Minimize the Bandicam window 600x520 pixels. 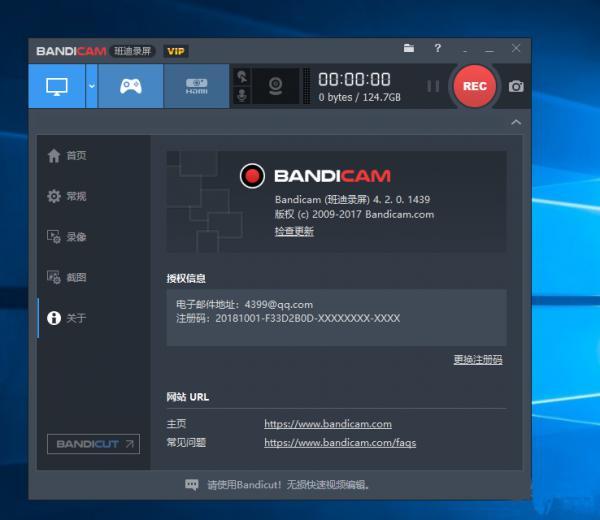[489, 51]
